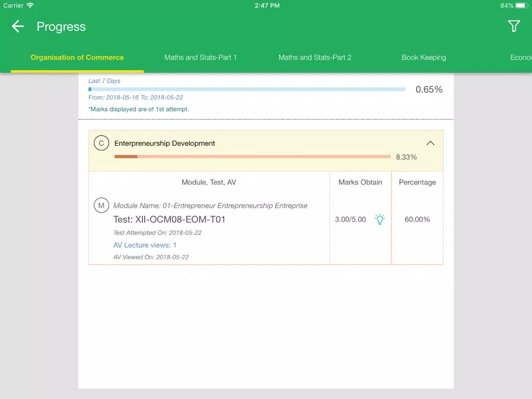Switch to Maths and Stats-Part 1 tab

[200, 57]
